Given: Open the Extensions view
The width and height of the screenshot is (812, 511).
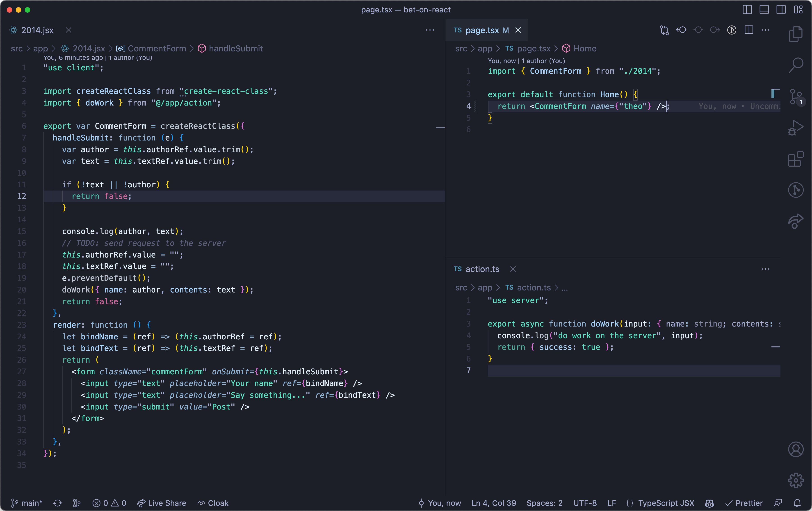Looking at the screenshot, I should pyautogui.click(x=796, y=159).
